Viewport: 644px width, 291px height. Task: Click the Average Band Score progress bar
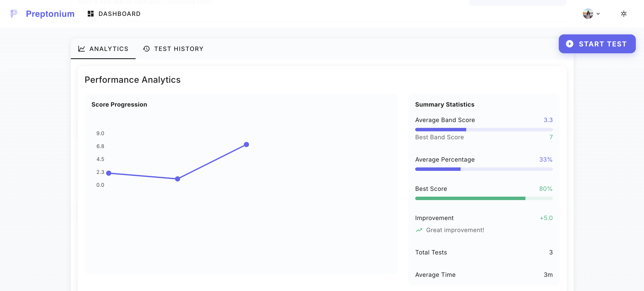click(x=484, y=130)
